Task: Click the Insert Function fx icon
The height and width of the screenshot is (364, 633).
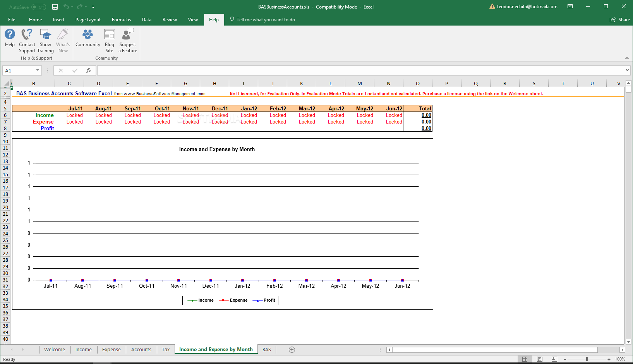Action: pyautogui.click(x=89, y=70)
